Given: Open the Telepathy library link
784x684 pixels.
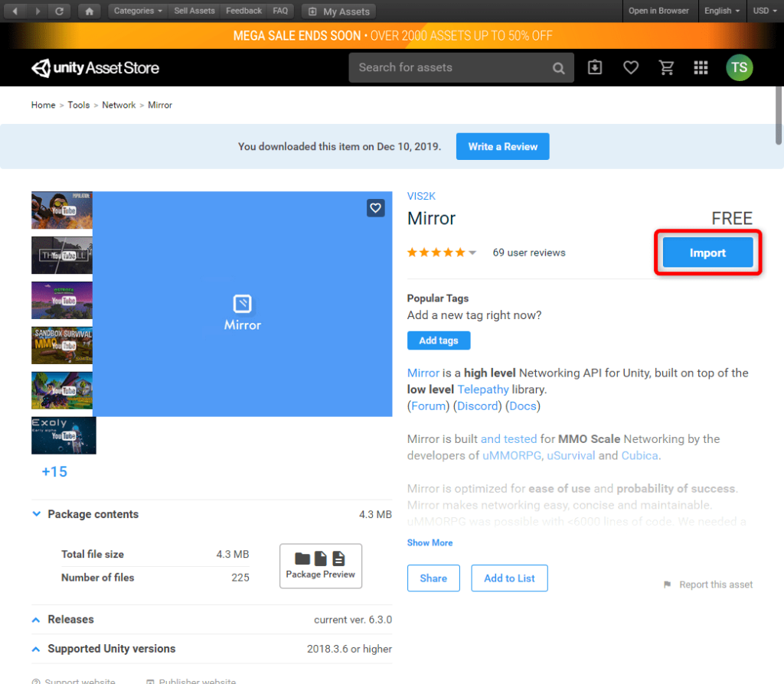Looking at the screenshot, I should click(x=483, y=389).
